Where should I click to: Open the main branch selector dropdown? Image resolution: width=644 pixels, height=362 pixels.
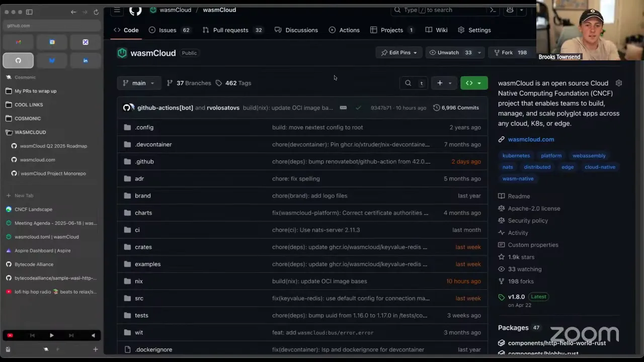(139, 83)
